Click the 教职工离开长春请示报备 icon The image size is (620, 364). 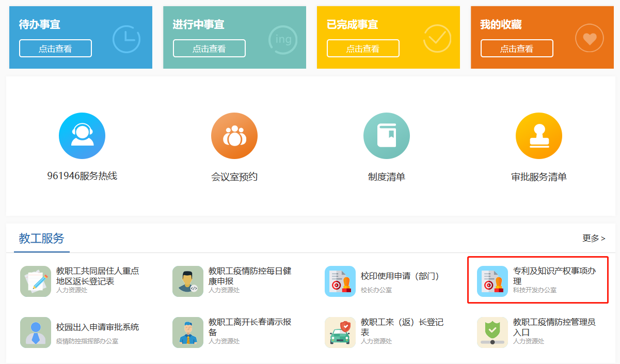[x=188, y=333]
